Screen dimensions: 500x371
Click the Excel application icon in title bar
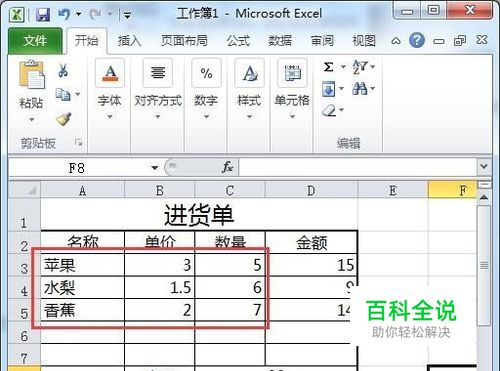coord(16,15)
